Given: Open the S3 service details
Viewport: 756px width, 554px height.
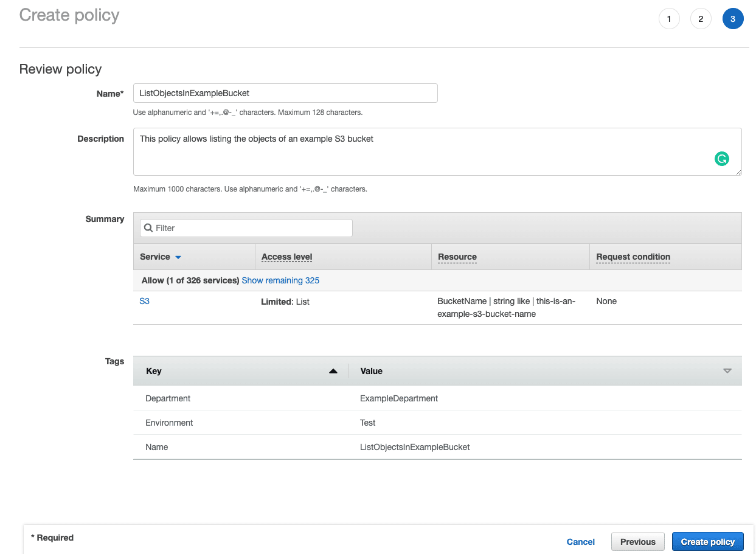Looking at the screenshot, I should pos(144,301).
